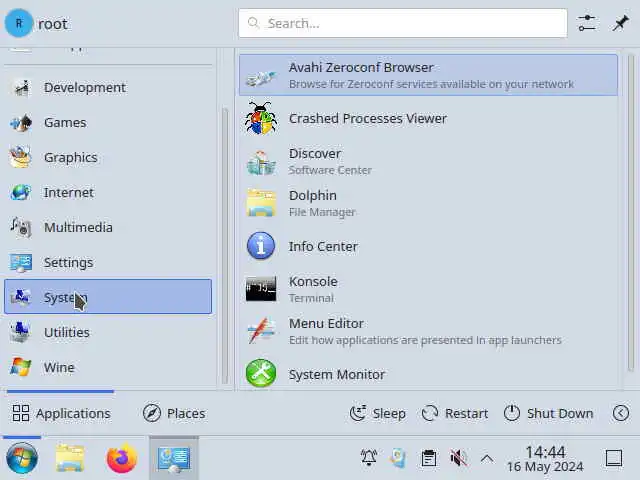This screenshot has width=640, height=480.
Task: Launch System Monitor
Action: click(428, 374)
